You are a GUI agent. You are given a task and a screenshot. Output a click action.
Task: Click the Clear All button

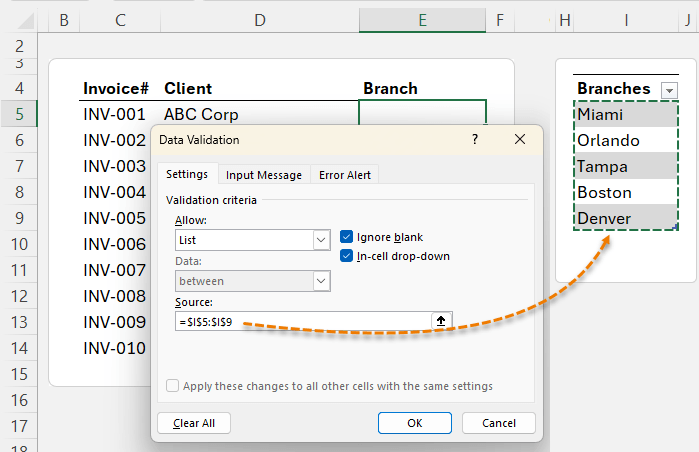[x=194, y=423]
